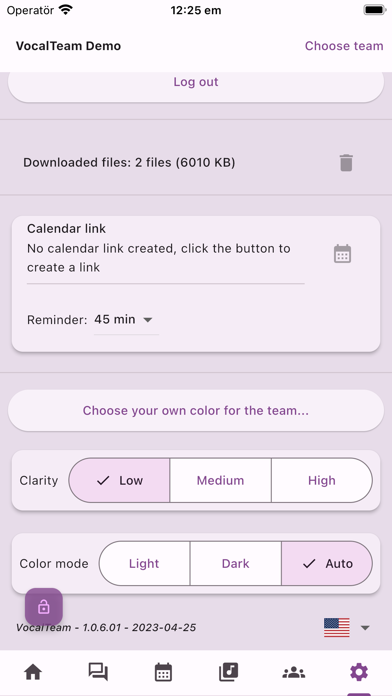Tap the Log out button
Viewport: 392px width, 696px height.
pos(196,82)
